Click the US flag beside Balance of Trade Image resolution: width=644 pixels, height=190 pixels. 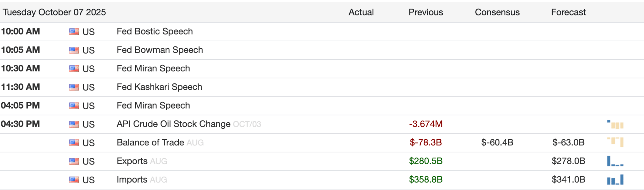point(74,143)
